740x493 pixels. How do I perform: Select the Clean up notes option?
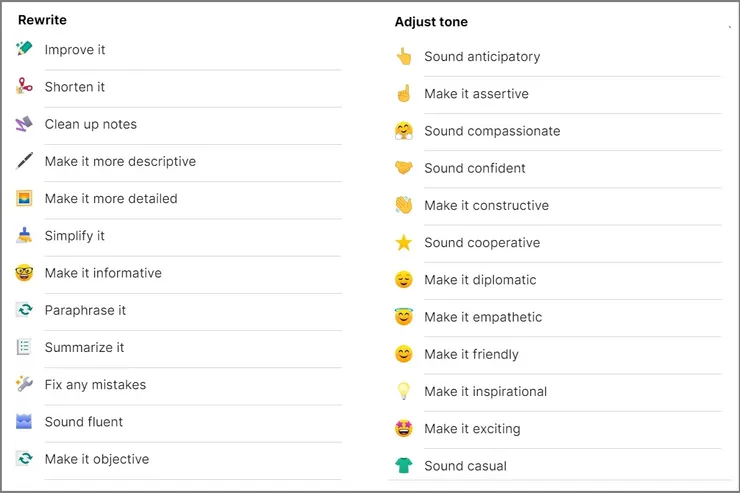click(x=90, y=124)
